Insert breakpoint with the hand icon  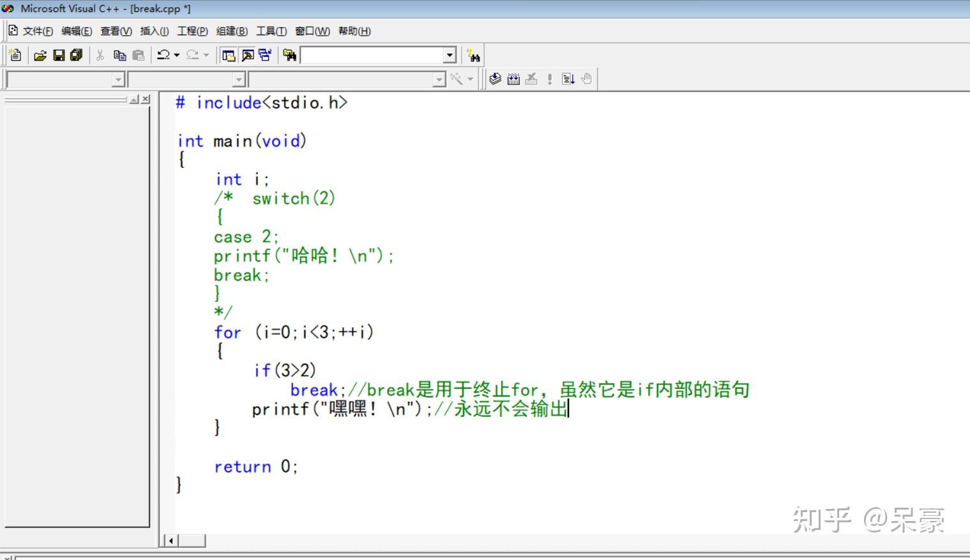point(587,79)
